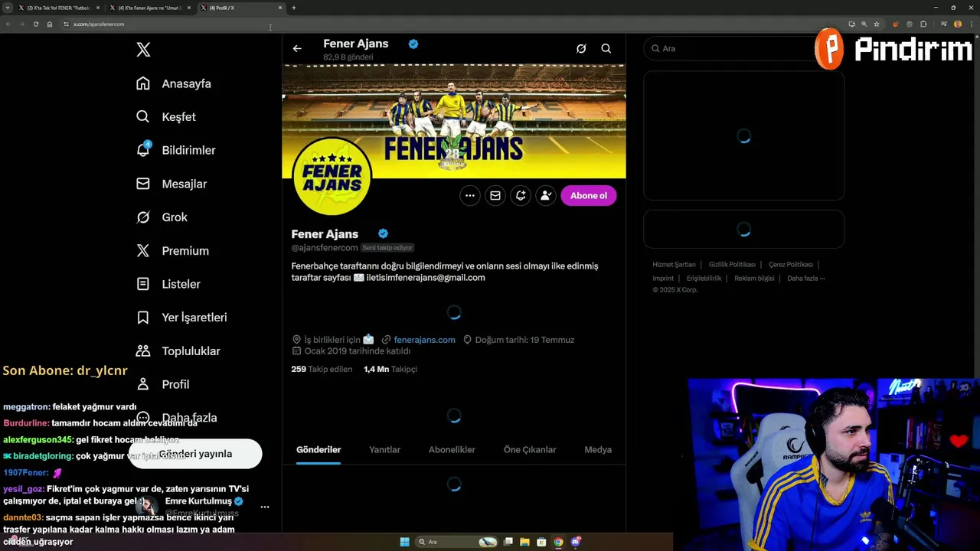This screenshot has height=551, width=980.
Task: Open account menu dots beside Emre Kurtulmuş
Action: [x=265, y=507]
